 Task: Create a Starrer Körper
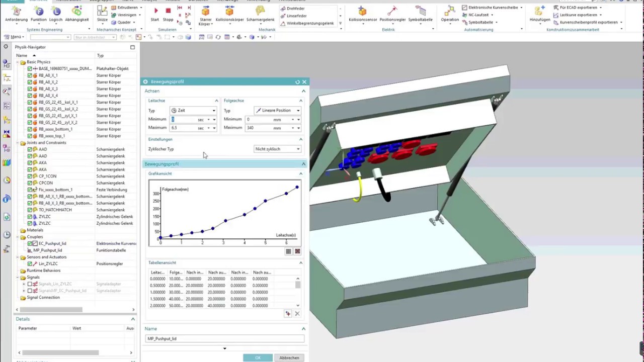(205, 16)
